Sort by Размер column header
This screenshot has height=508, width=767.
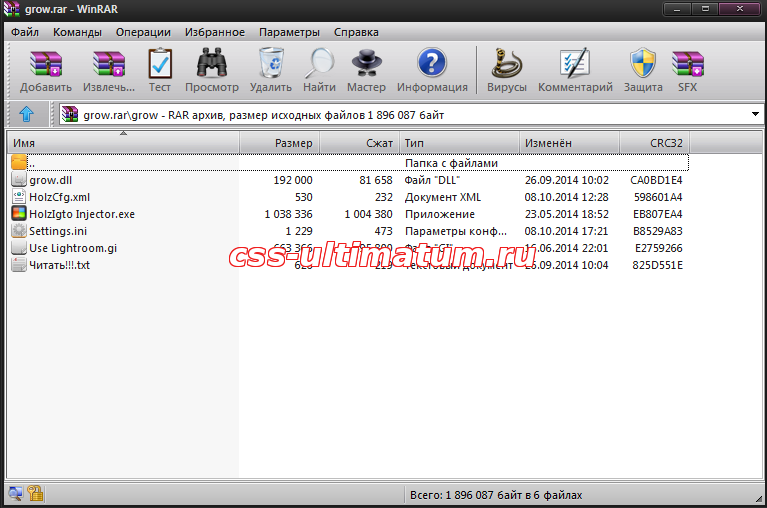click(x=279, y=143)
